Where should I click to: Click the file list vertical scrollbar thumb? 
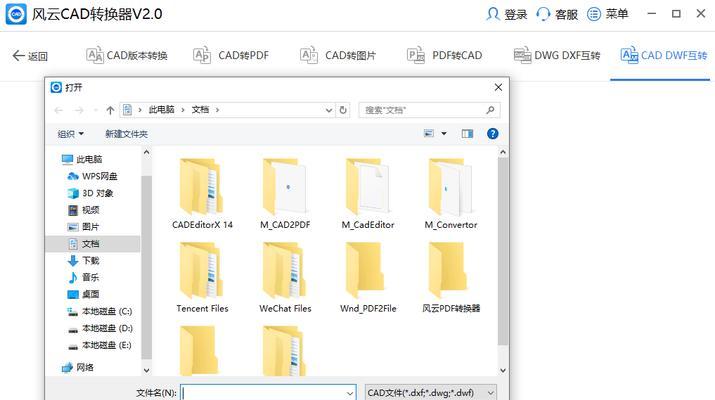[x=503, y=251]
